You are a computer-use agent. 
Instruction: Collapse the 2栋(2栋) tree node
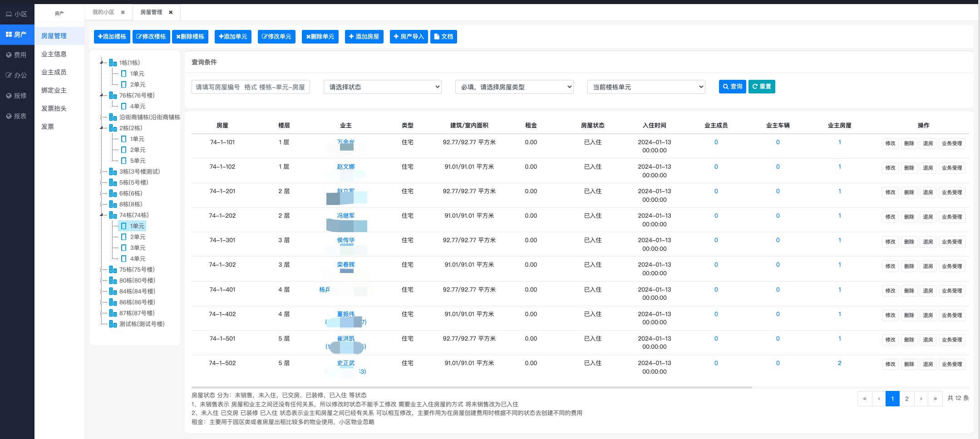pos(102,128)
